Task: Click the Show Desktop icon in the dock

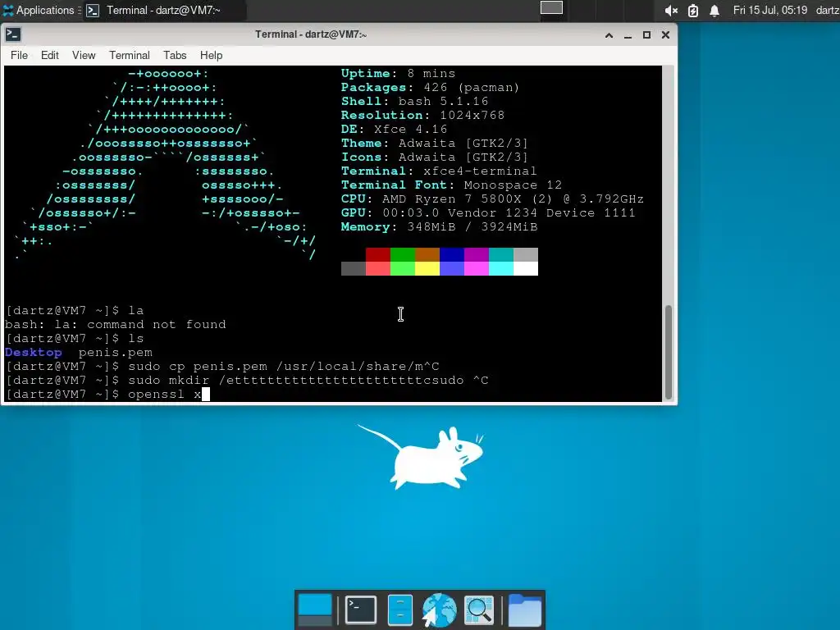Action: [x=314, y=609]
